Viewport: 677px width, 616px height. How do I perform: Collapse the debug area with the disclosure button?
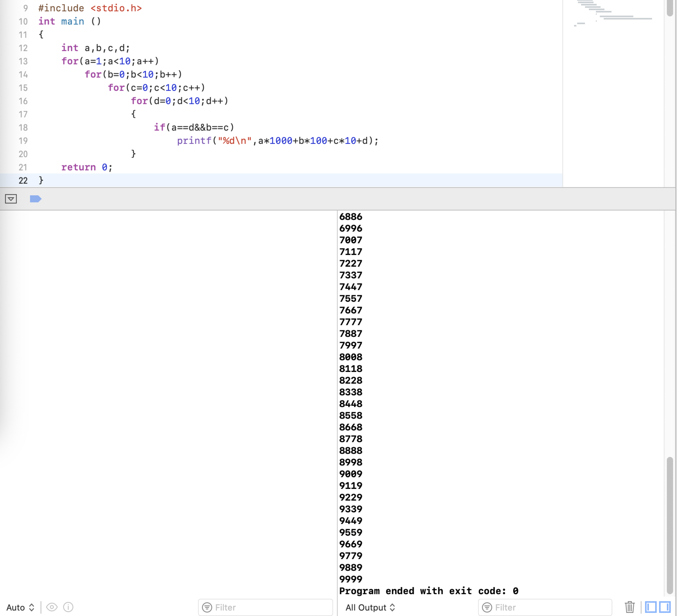click(x=12, y=199)
